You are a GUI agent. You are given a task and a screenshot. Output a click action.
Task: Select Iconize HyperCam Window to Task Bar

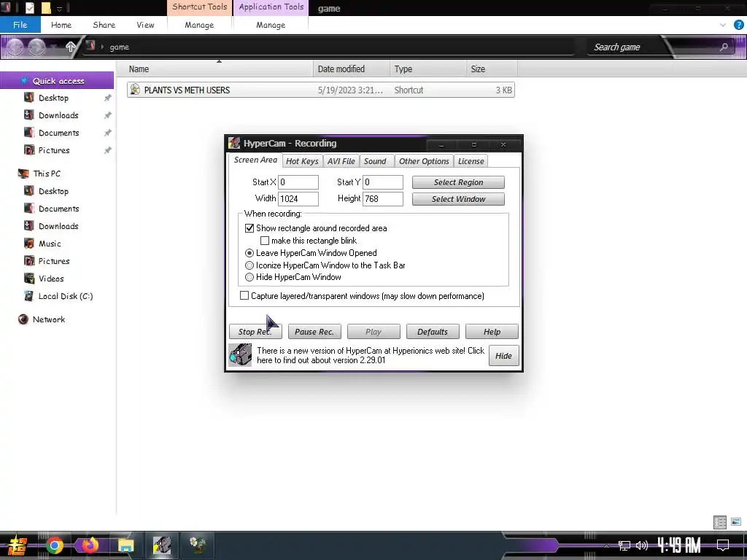(249, 265)
